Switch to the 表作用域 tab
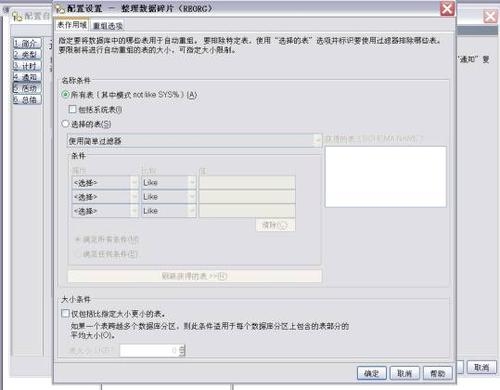 [x=72, y=25]
